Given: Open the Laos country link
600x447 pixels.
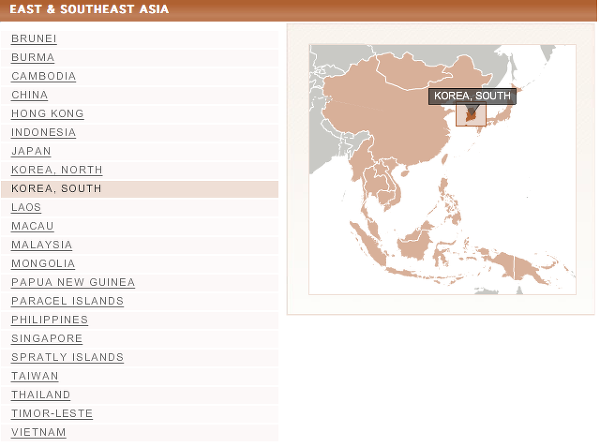Looking at the screenshot, I should 26,207.
